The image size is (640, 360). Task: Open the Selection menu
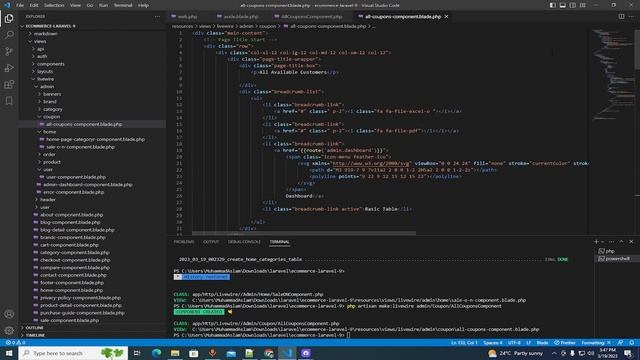coord(54,5)
